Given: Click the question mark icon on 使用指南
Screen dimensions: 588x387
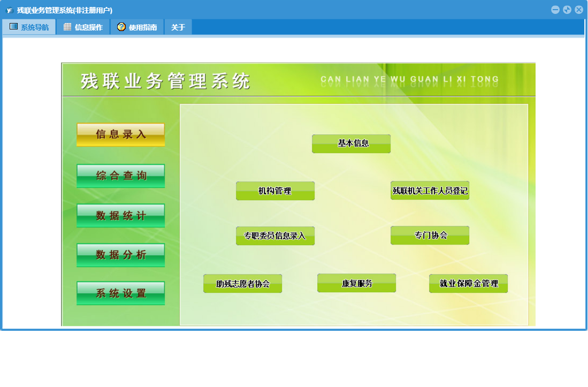Looking at the screenshot, I should (121, 27).
